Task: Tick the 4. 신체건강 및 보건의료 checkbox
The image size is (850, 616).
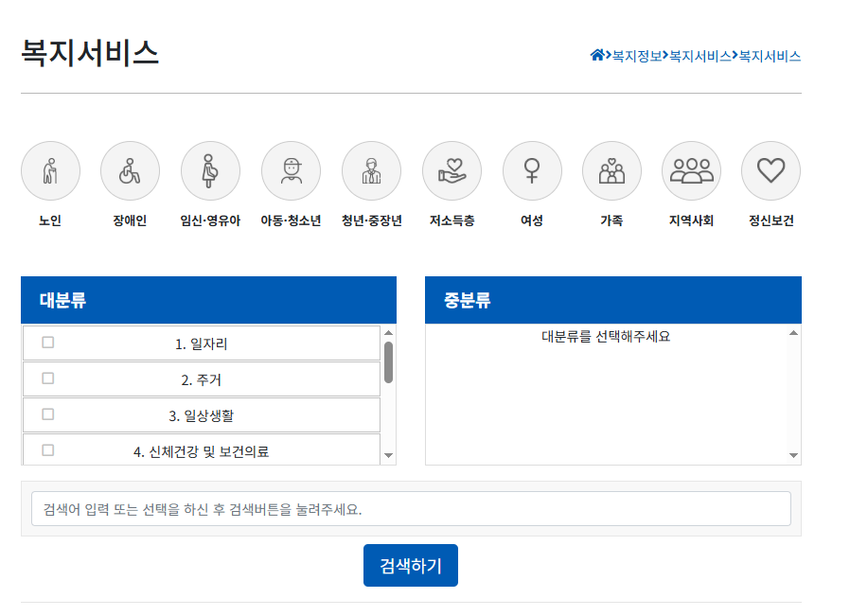Action: (47, 450)
